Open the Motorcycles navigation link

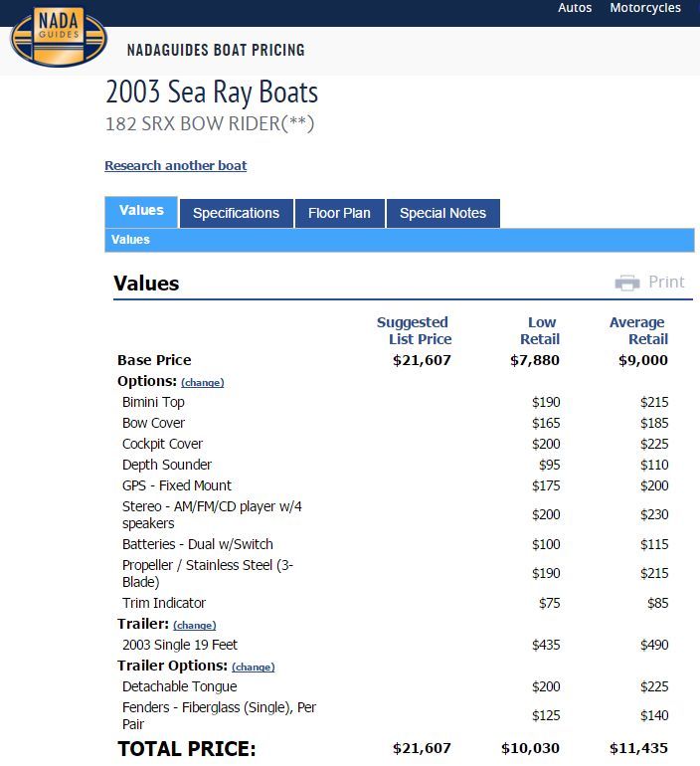(645, 8)
